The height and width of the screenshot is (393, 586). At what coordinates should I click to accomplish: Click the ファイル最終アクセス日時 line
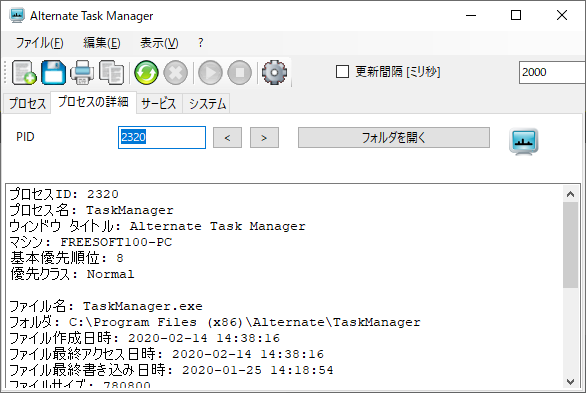coord(166,354)
